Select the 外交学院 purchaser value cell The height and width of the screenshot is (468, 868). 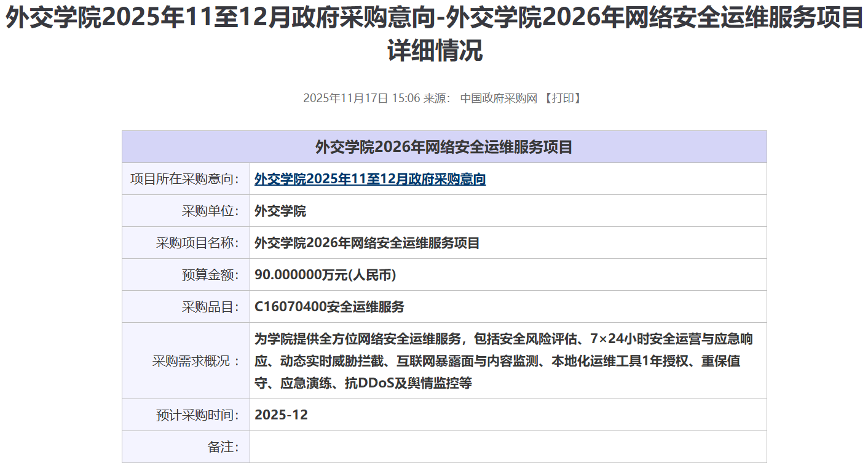click(x=280, y=211)
